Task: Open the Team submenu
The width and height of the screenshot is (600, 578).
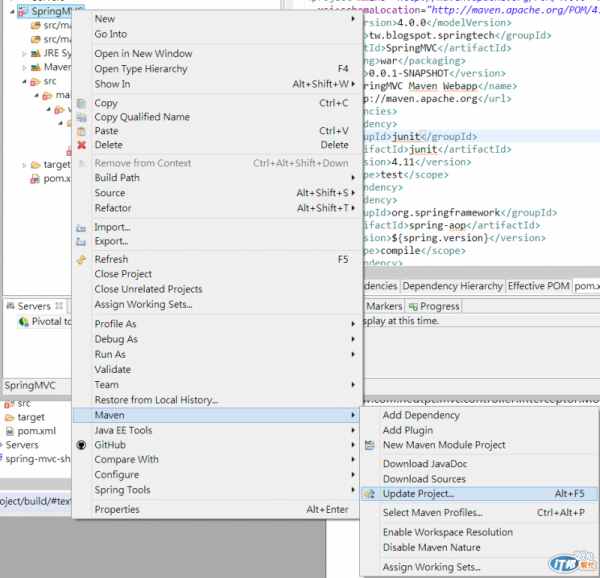Action: pyautogui.click(x=215, y=385)
